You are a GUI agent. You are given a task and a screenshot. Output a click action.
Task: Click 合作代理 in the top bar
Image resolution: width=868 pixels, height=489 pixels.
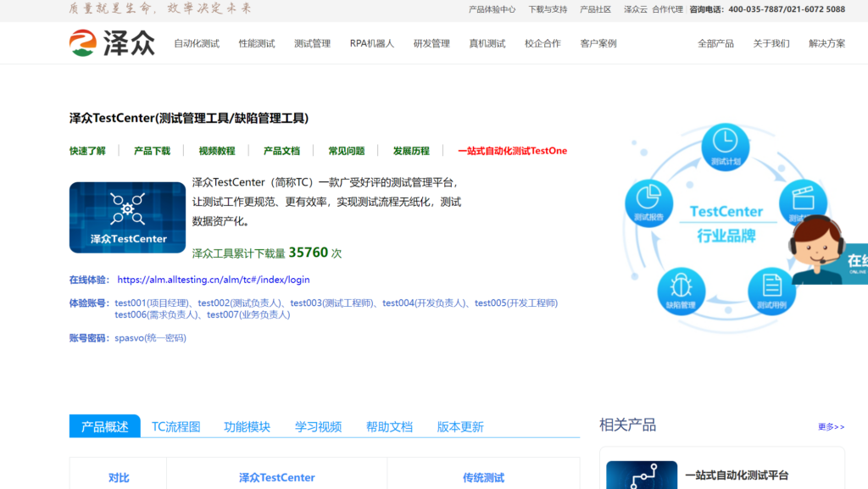pos(668,9)
